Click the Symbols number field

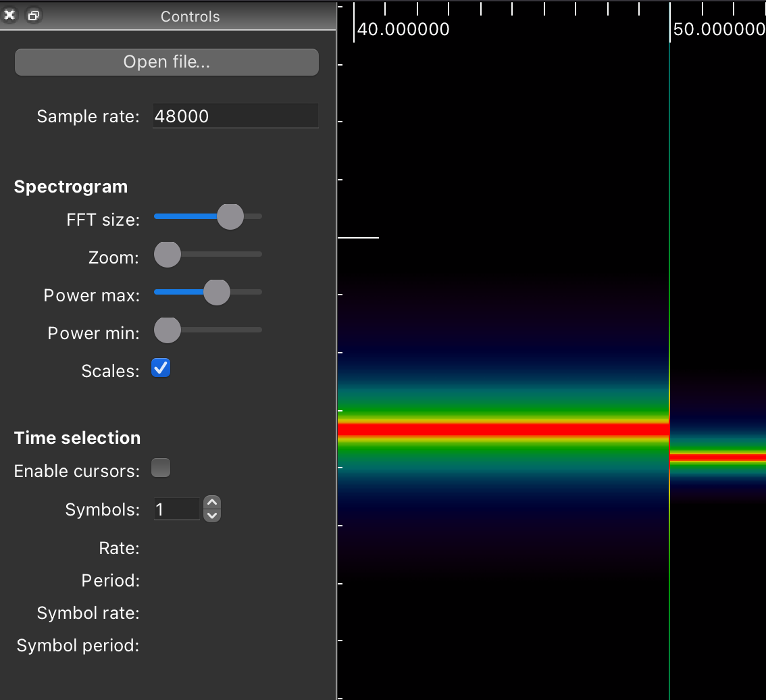click(x=177, y=509)
